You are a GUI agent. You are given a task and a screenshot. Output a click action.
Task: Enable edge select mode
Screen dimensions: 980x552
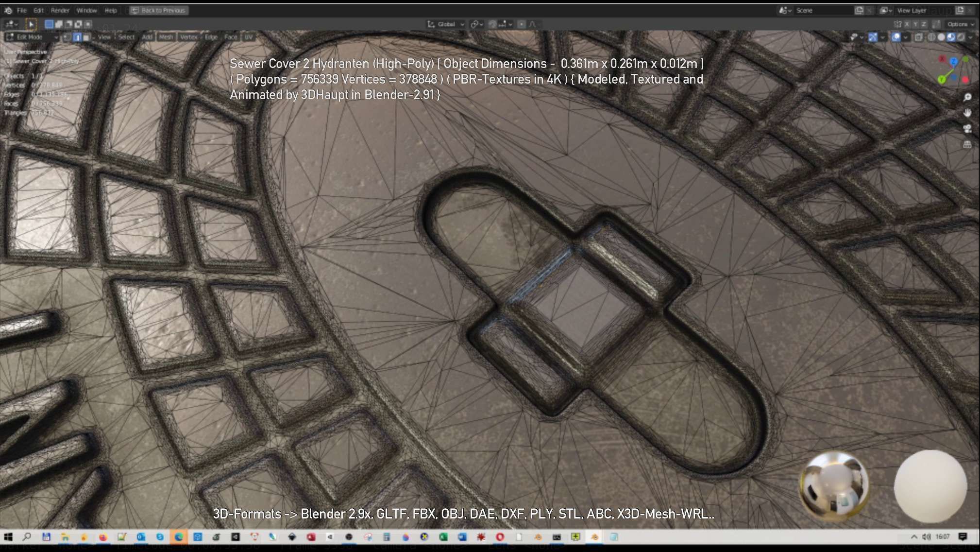click(x=77, y=37)
